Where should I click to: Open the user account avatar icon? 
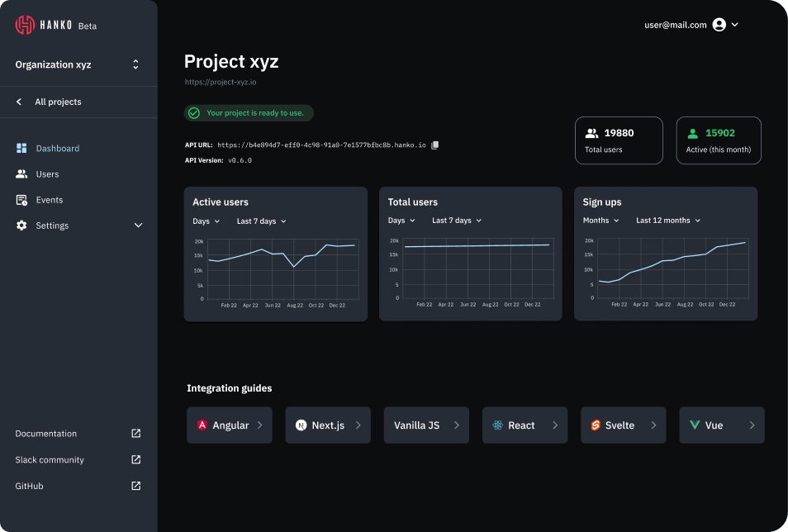click(x=719, y=25)
